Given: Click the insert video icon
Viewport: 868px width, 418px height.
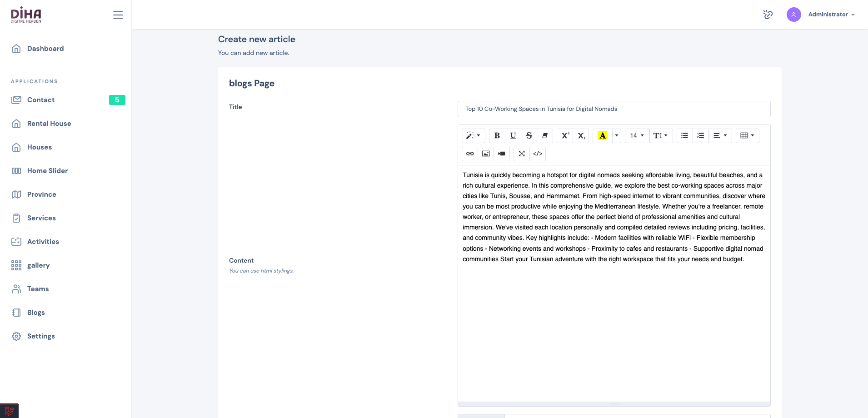Looking at the screenshot, I should (502, 154).
